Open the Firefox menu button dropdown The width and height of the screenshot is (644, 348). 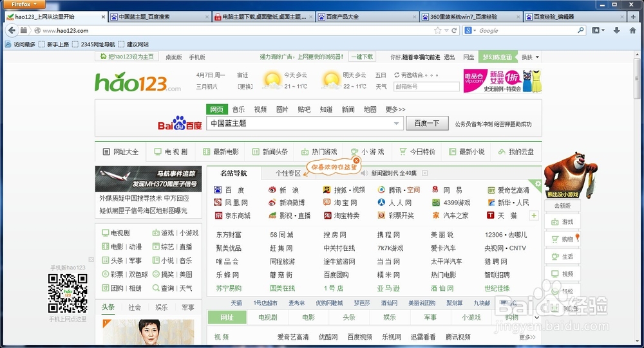(23, 5)
